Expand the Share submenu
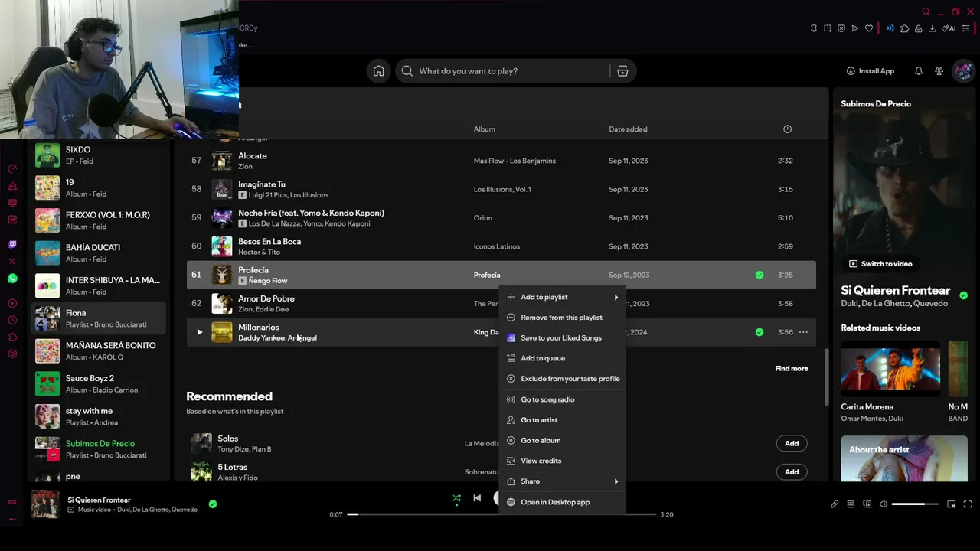Image resolution: width=980 pixels, height=551 pixels. pyautogui.click(x=562, y=481)
